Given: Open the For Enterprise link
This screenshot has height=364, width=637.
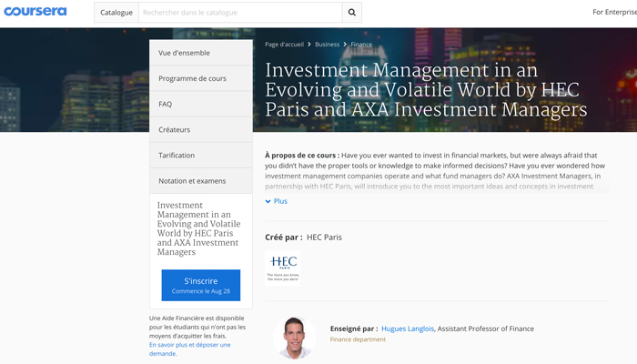Looking at the screenshot, I should point(614,12).
